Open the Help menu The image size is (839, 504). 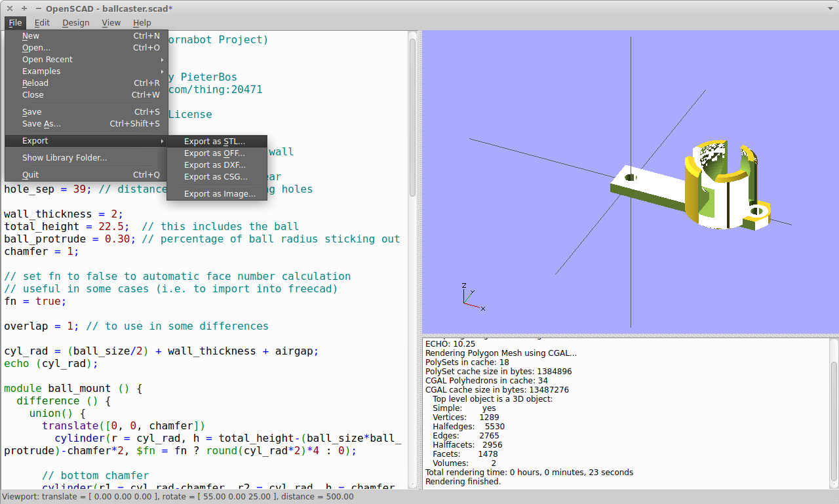click(x=142, y=23)
